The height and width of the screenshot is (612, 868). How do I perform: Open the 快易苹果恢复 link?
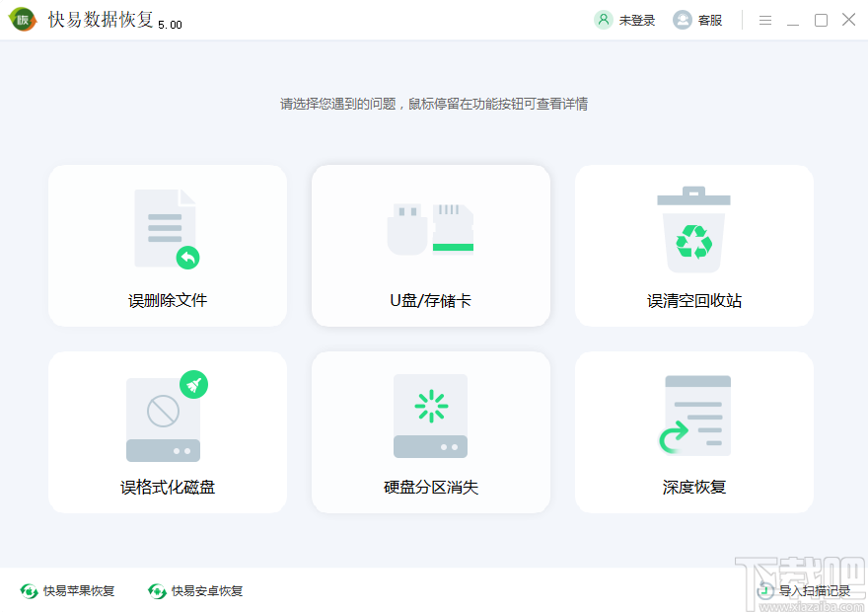79,591
